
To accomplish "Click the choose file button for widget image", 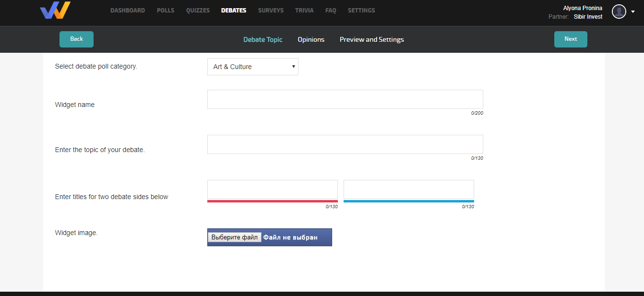I will tap(235, 237).
